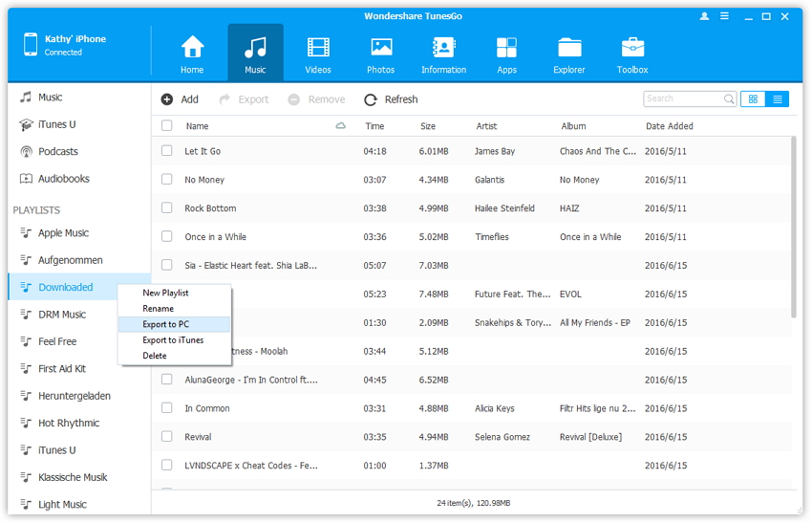Open the Information contacts section
The width and height of the screenshot is (812, 523).
443,54
